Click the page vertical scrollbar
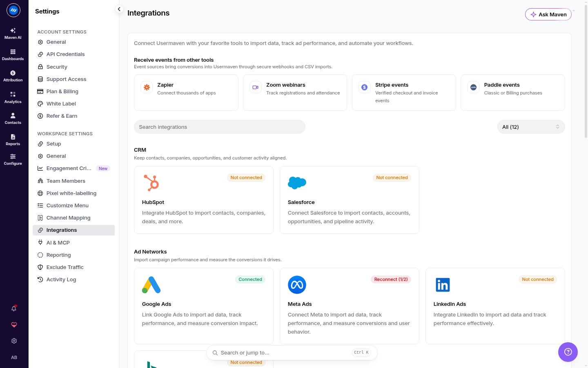This screenshot has height=368, width=588. pyautogui.click(x=586, y=72)
